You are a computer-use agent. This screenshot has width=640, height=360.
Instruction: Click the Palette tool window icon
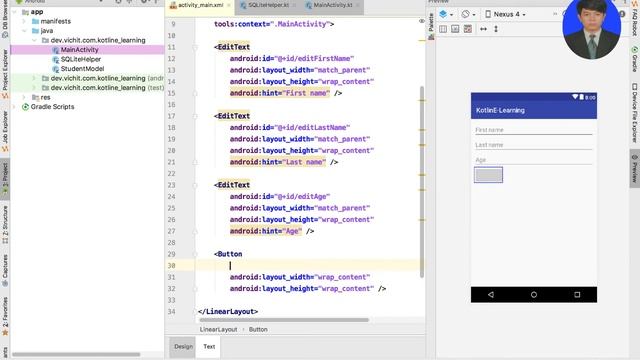click(431, 37)
